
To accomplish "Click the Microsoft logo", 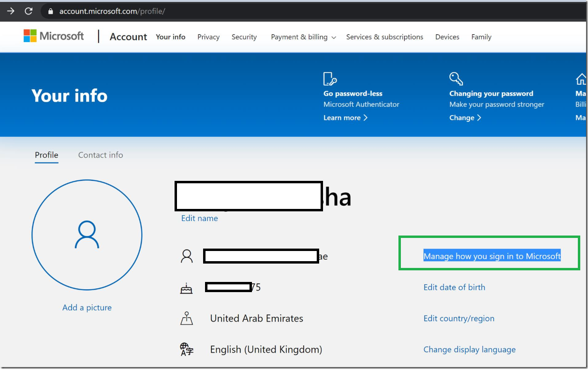I will (54, 36).
